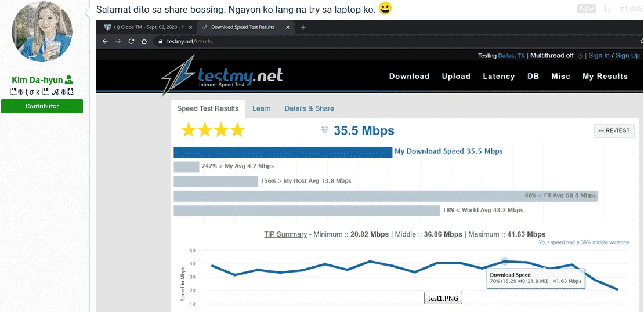Click the padlock icon in the address bar

(x=161, y=41)
